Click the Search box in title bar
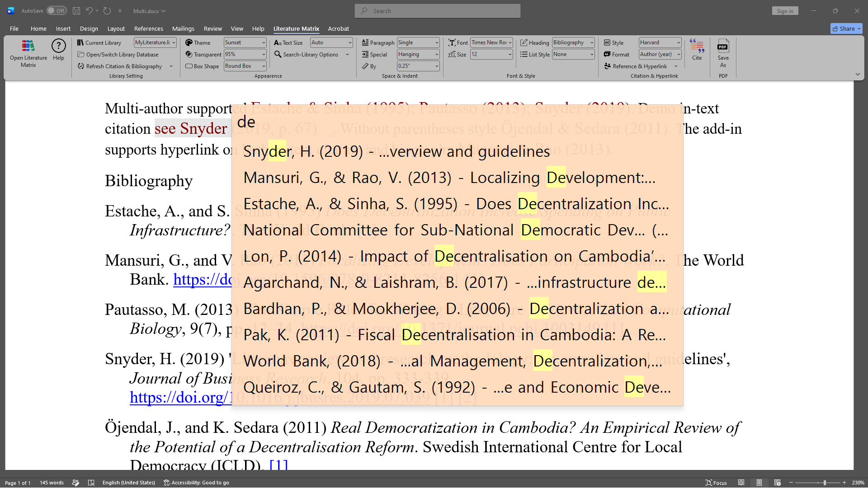Image resolution: width=868 pixels, height=488 pixels. 438,11
